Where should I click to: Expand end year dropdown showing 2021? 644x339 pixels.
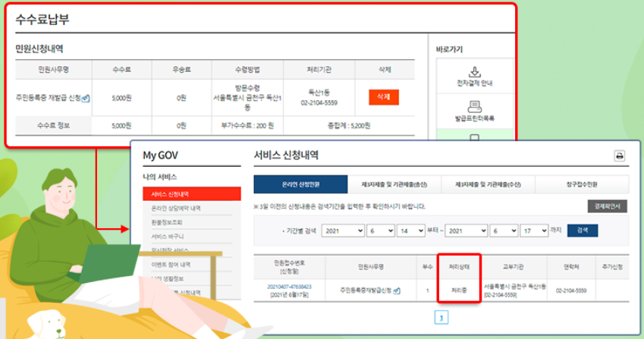tap(467, 231)
